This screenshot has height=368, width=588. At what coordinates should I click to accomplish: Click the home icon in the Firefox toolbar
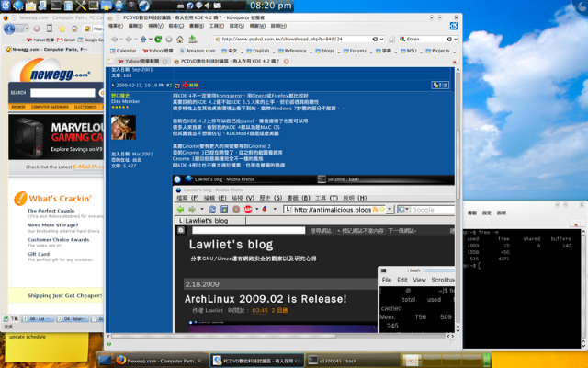[74, 29]
